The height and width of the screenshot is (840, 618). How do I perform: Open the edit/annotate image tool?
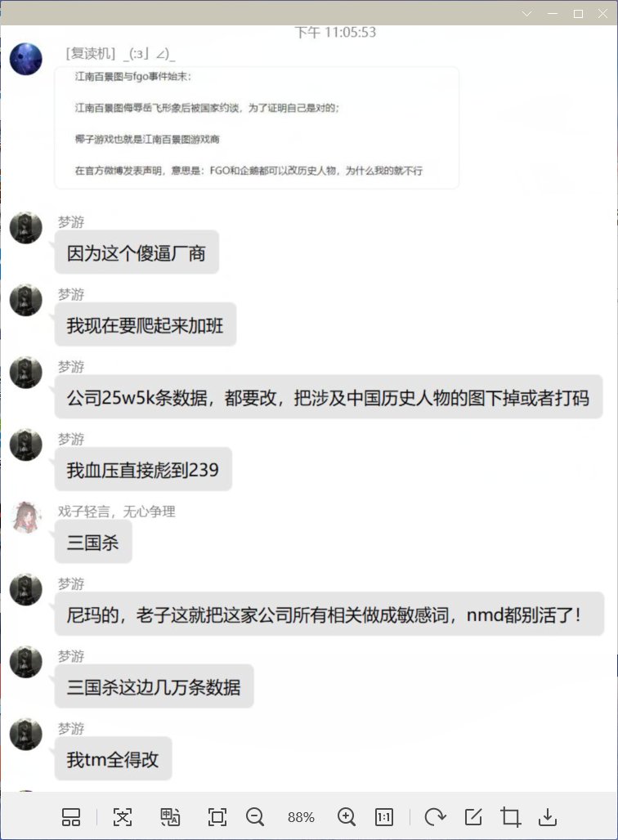pyautogui.click(x=472, y=817)
